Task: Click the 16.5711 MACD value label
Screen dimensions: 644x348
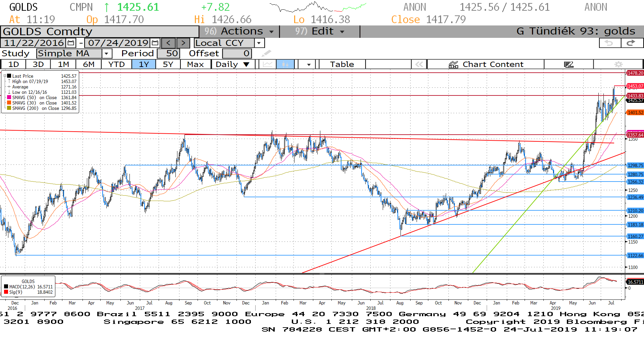Action: click(635, 282)
